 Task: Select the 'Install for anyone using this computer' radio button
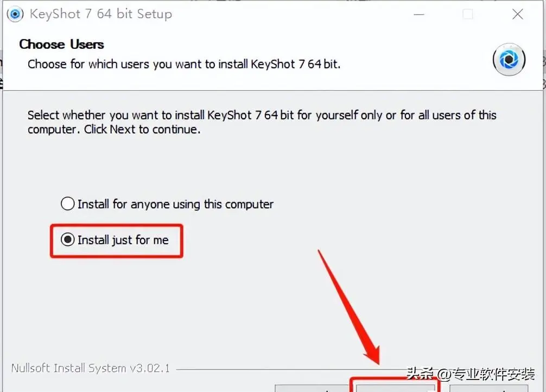click(67, 204)
